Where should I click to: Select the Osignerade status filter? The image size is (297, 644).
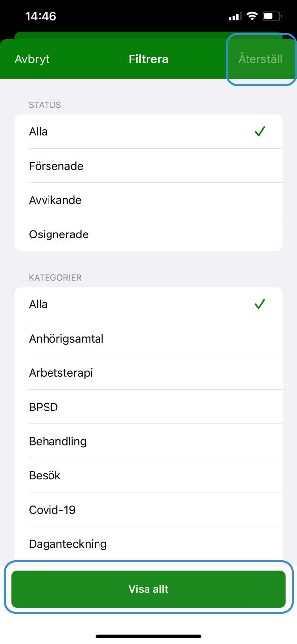click(148, 234)
